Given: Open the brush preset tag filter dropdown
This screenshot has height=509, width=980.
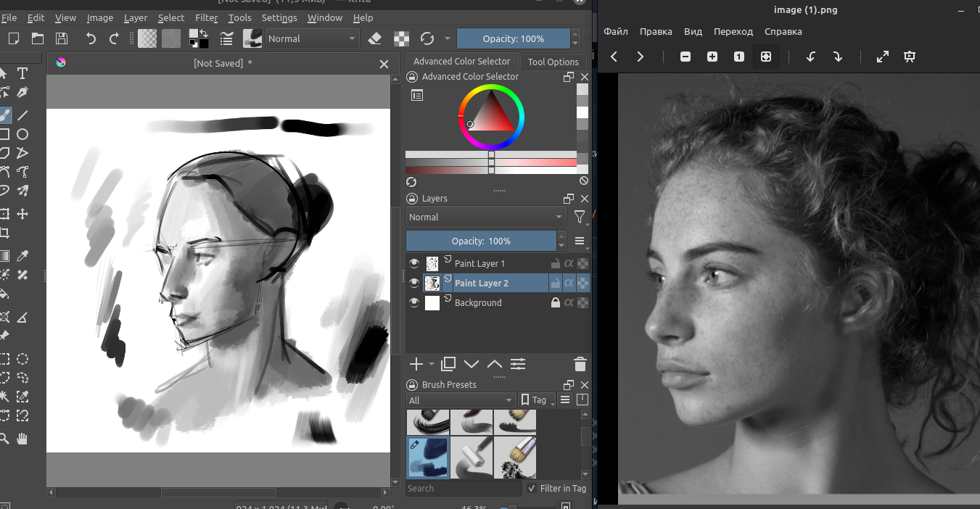Looking at the screenshot, I should [461, 400].
